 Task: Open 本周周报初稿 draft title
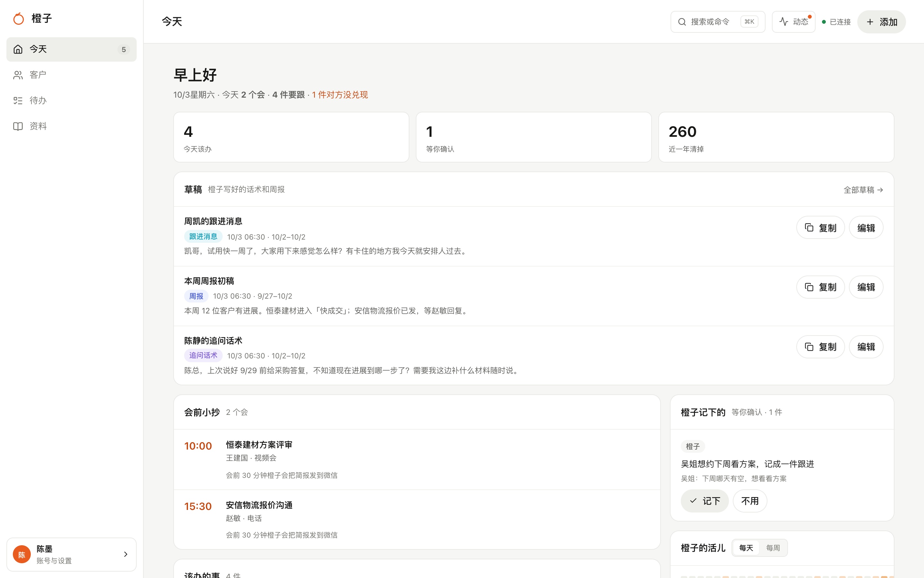pos(209,281)
